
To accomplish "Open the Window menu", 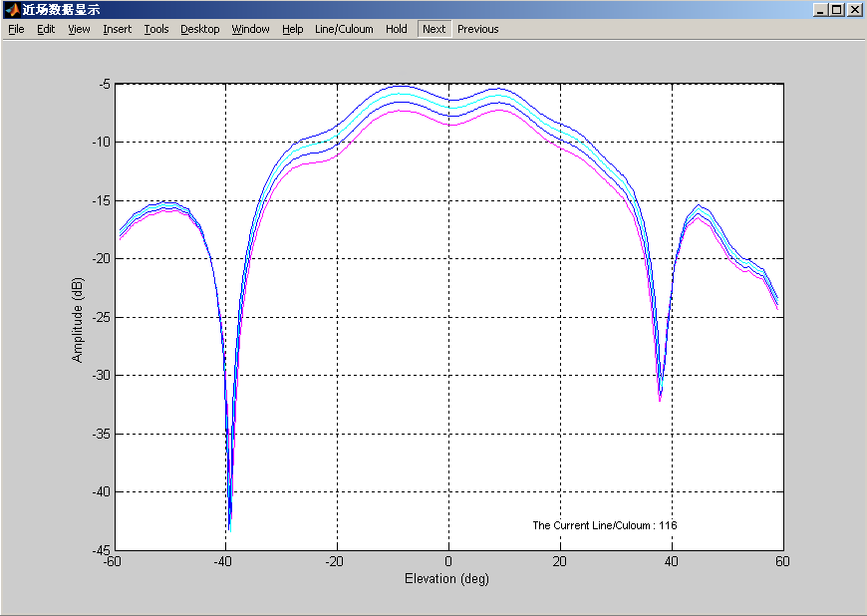I will click(250, 29).
